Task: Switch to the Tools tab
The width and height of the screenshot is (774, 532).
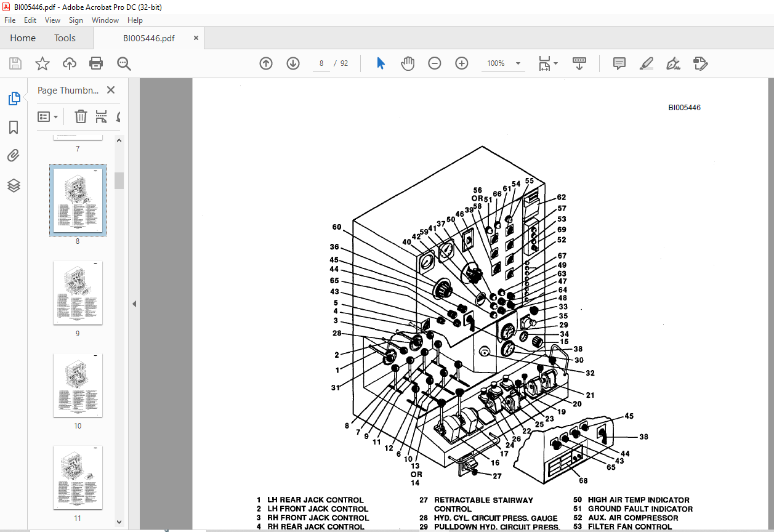Action: click(x=65, y=38)
